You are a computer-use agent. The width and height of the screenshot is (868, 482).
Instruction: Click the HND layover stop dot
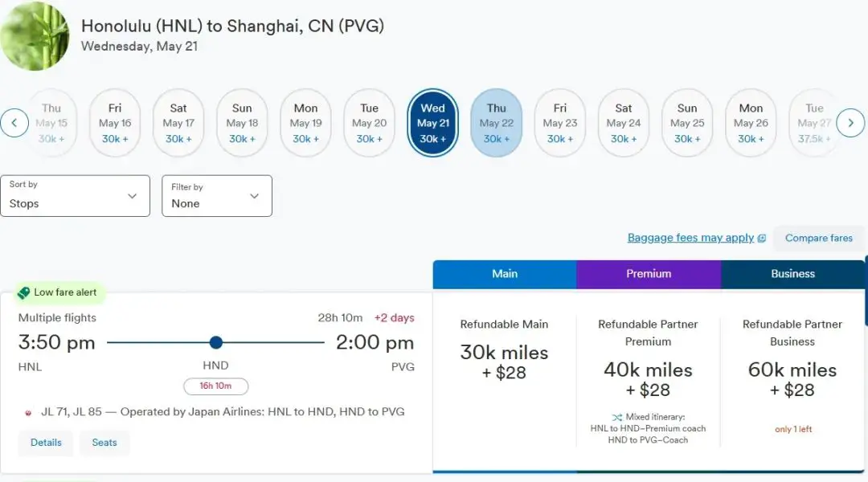point(215,342)
